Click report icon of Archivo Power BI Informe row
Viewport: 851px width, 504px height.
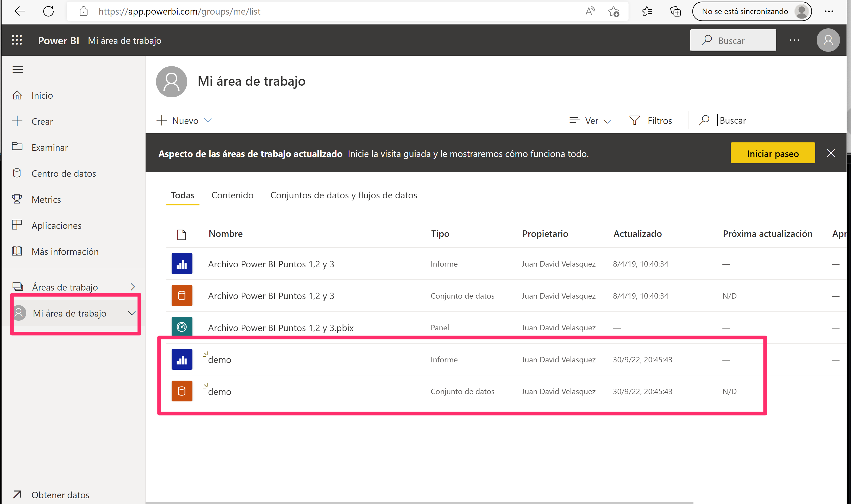(182, 263)
